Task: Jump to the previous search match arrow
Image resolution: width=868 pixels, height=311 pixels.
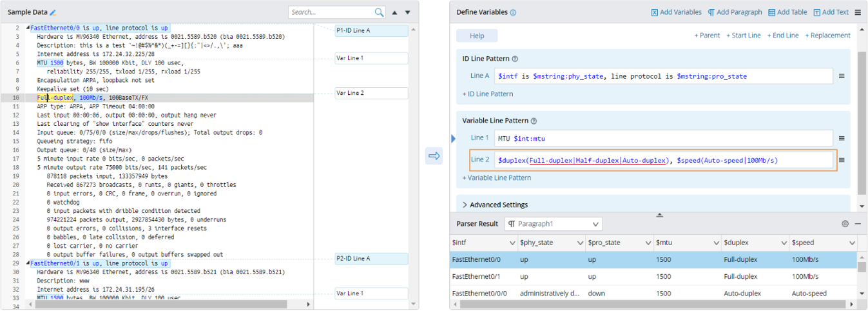Action: click(395, 12)
